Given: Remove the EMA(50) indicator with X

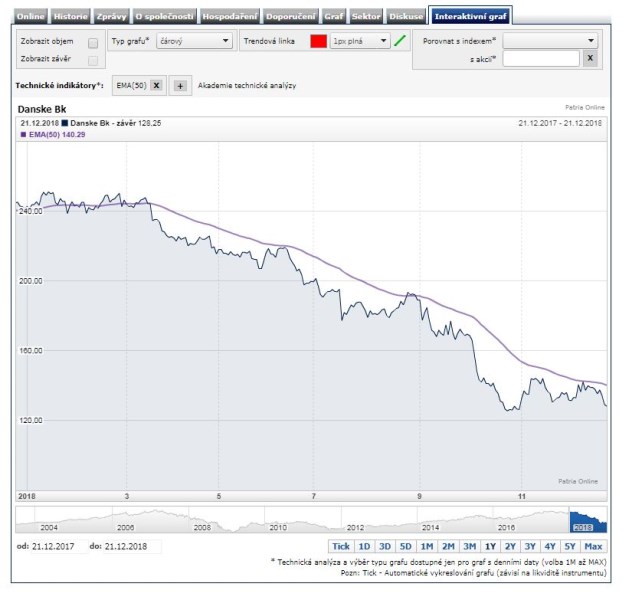Looking at the screenshot, I should coord(157,86).
